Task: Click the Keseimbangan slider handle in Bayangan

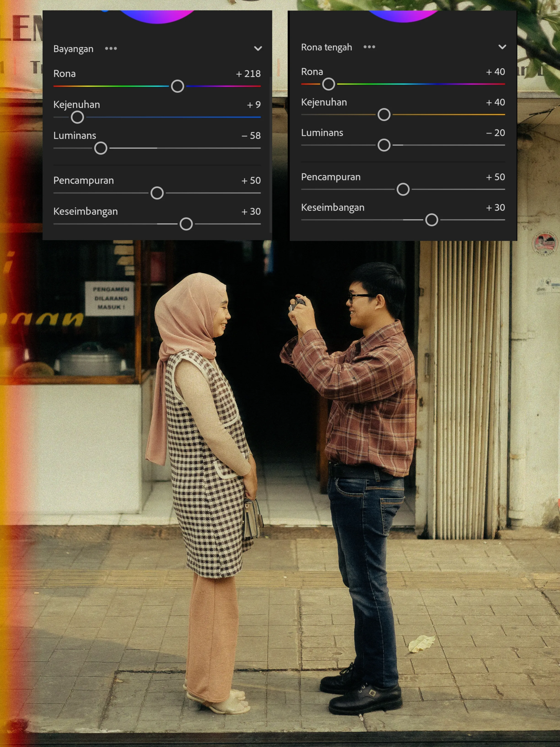Action: (x=186, y=224)
